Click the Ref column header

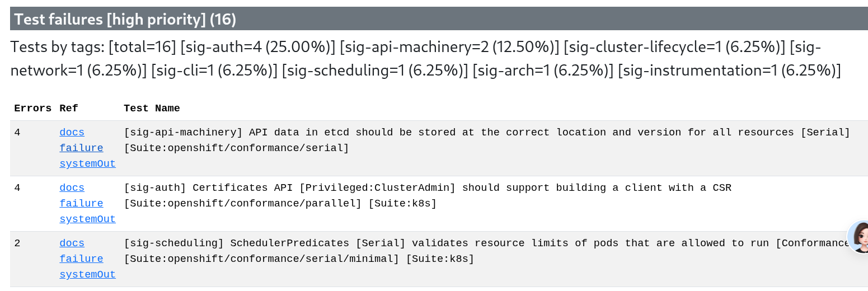(68, 109)
